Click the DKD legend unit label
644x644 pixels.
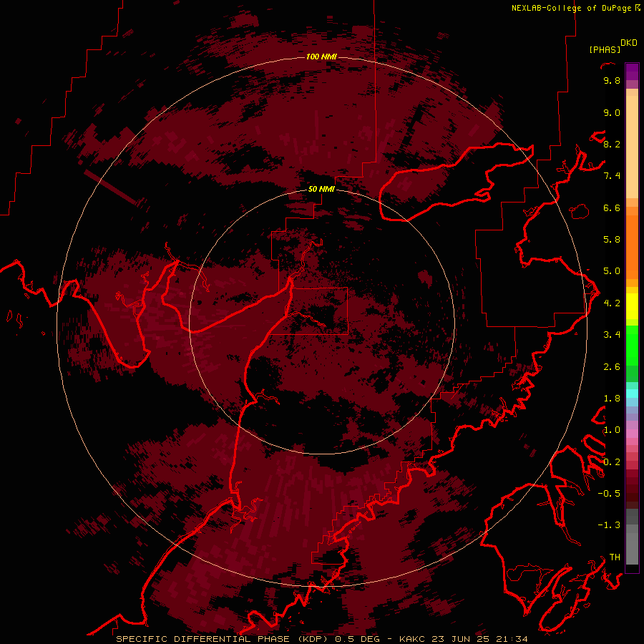pos(628,43)
